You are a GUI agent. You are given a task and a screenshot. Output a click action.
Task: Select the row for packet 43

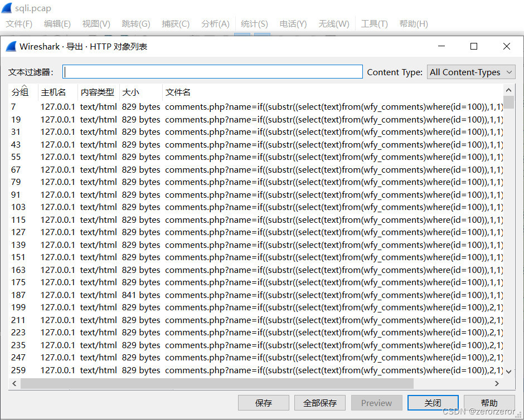click(256, 145)
